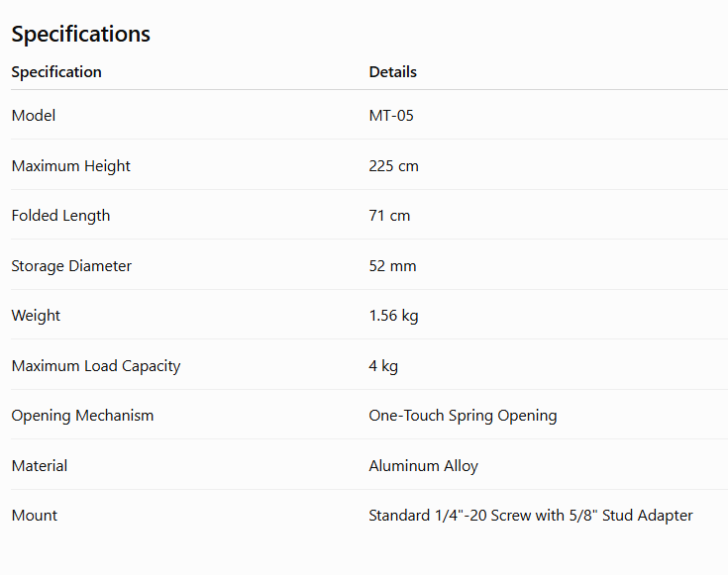This screenshot has height=575, width=728.
Task: Select the Aluminum Alloy value
Action: click(424, 466)
